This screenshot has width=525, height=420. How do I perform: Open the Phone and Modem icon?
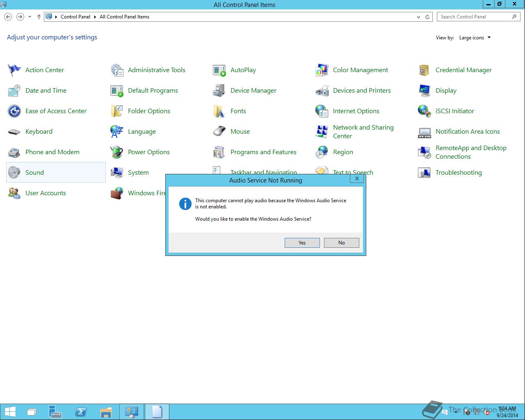pos(14,152)
